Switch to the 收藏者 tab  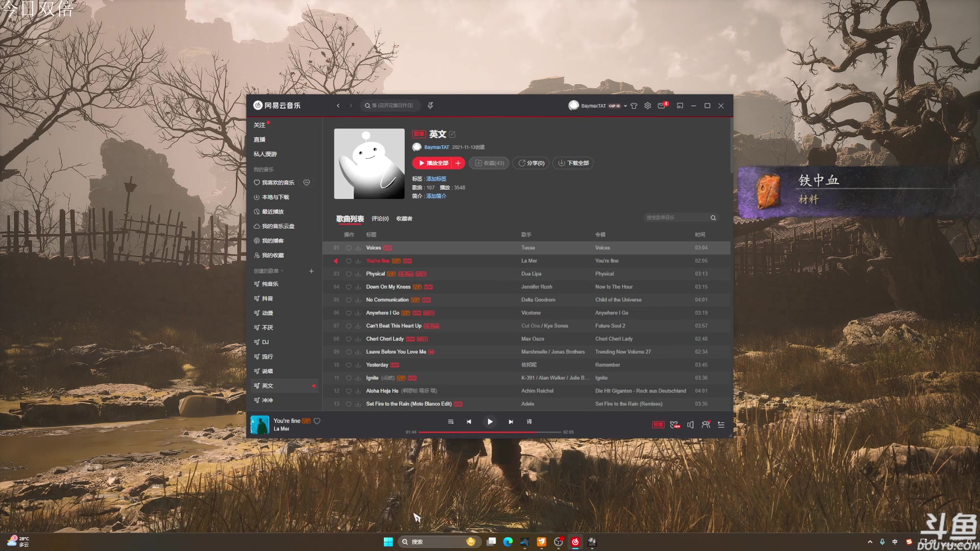coord(404,218)
